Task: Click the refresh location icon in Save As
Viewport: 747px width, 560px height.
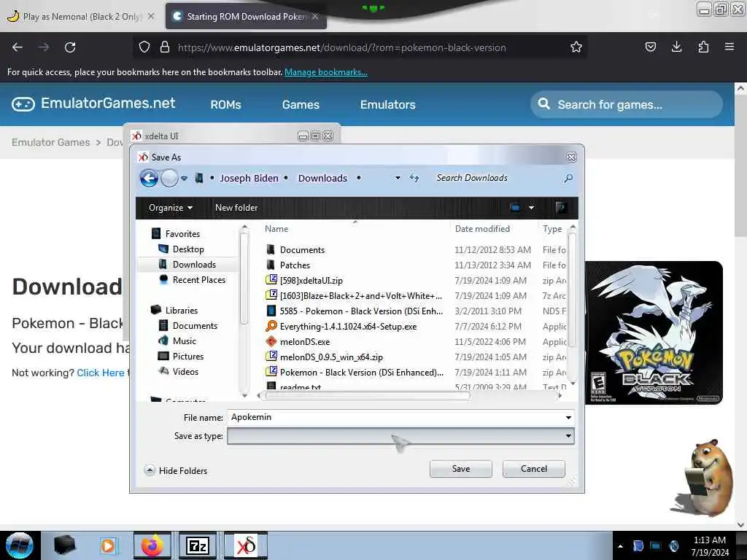Action: (414, 178)
